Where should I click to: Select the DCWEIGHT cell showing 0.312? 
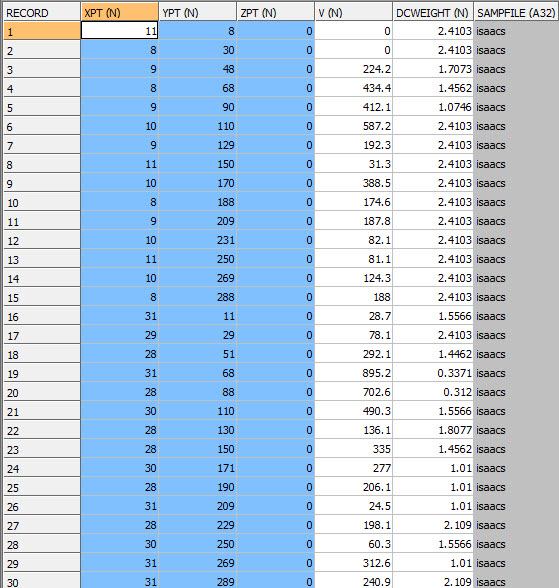[433, 392]
